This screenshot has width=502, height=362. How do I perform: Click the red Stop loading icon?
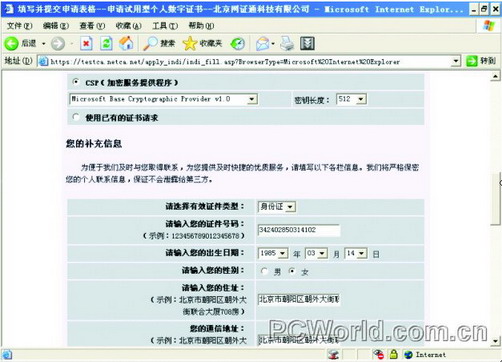coord(86,44)
